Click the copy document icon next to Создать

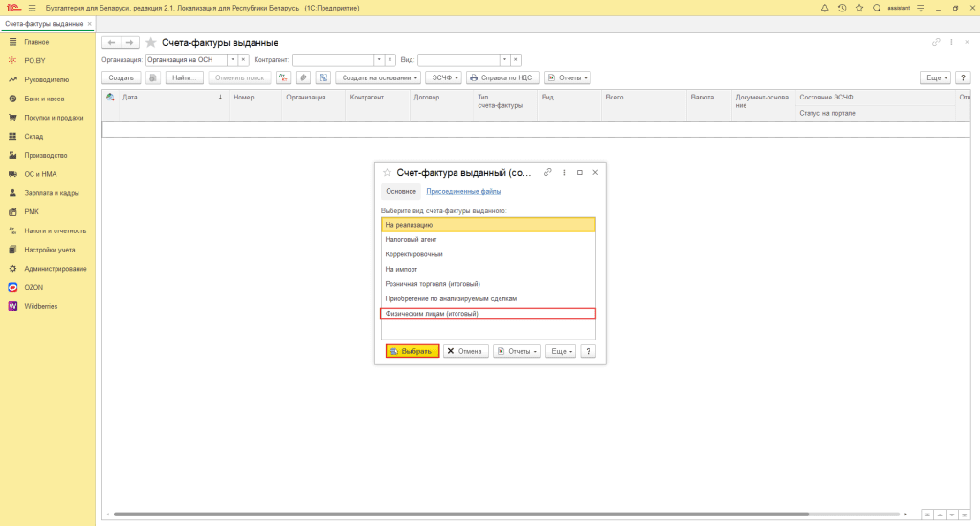(153, 78)
